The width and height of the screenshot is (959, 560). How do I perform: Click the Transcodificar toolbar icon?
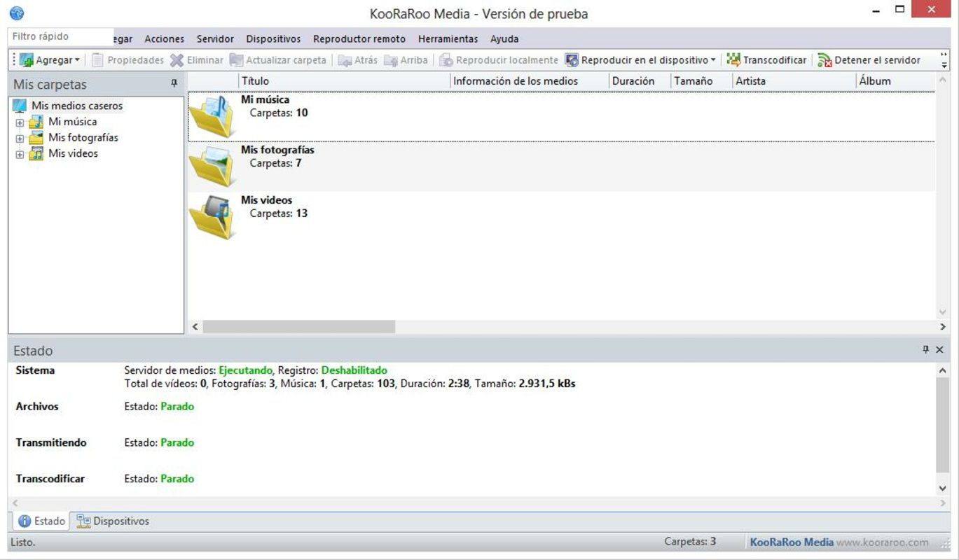[733, 60]
